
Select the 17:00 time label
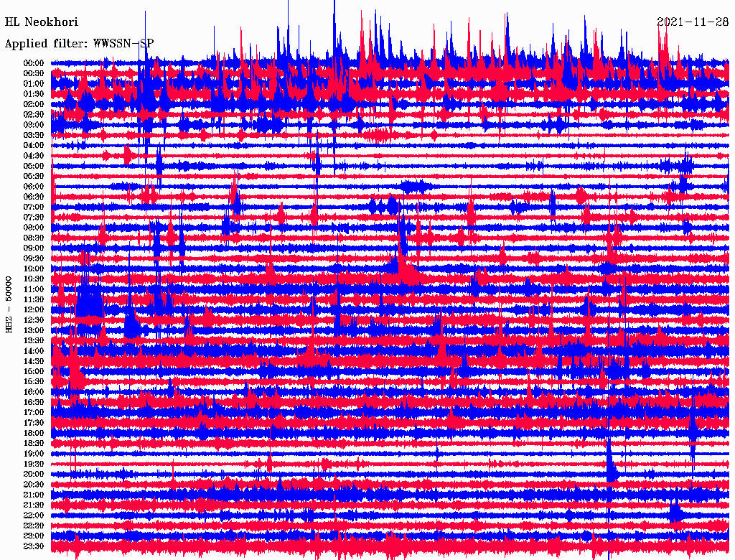(x=34, y=413)
